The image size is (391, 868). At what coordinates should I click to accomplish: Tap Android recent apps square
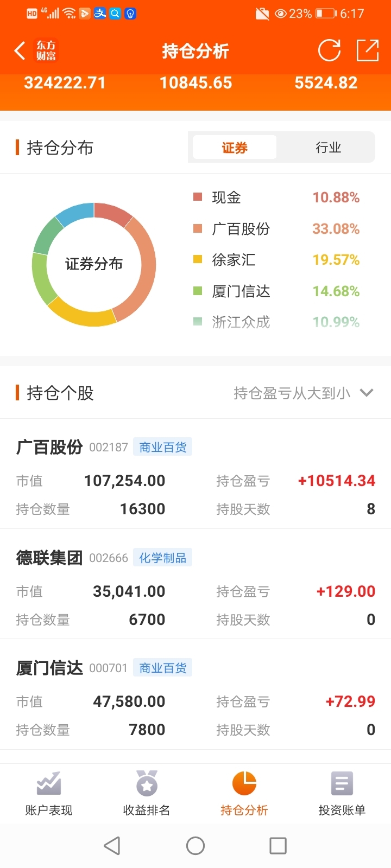click(278, 845)
